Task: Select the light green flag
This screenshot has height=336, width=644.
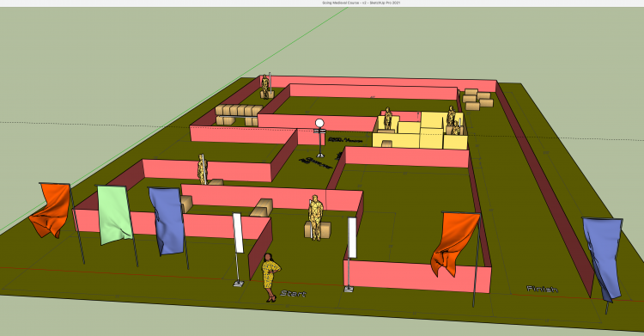Action: tap(114, 215)
